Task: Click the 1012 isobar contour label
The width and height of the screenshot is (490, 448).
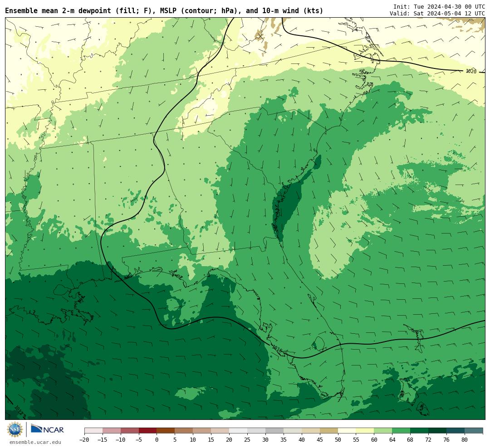Action: (x=19, y=410)
